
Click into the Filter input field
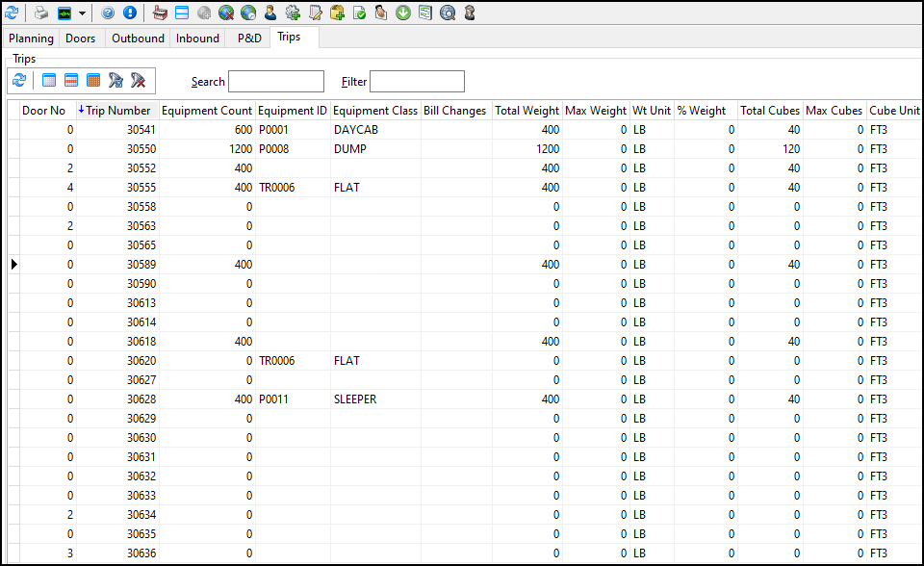click(417, 82)
